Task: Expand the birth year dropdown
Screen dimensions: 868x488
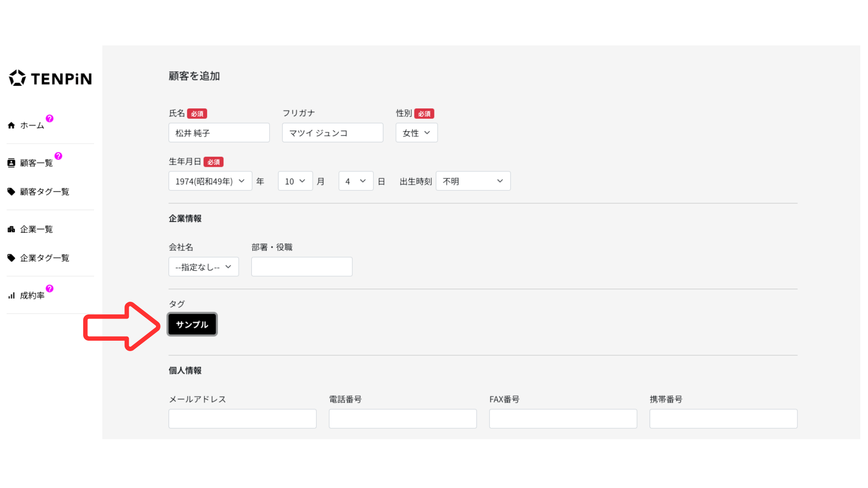Action: (210, 181)
